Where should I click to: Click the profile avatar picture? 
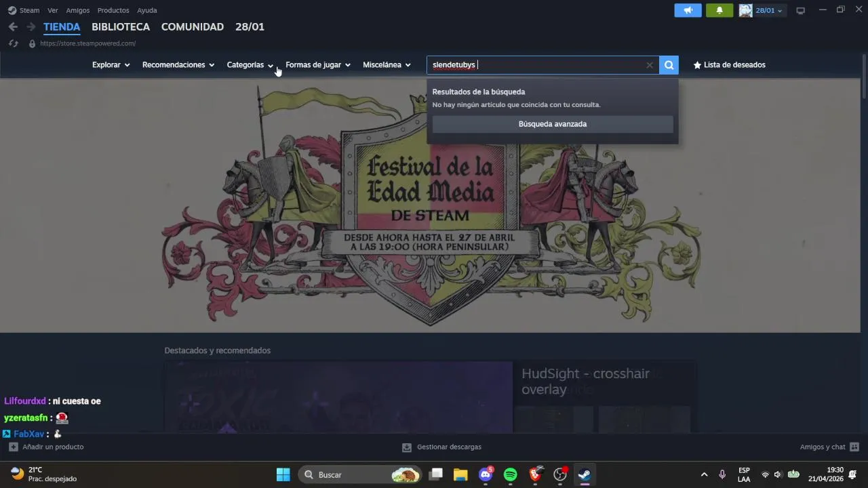pyautogui.click(x=745, y=10)
